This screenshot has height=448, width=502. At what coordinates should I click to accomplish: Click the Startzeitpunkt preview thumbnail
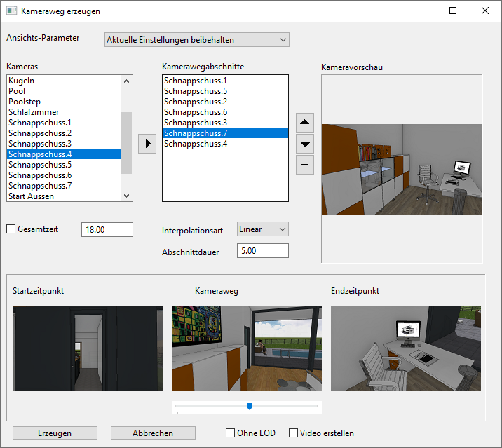tap(88, 348)
